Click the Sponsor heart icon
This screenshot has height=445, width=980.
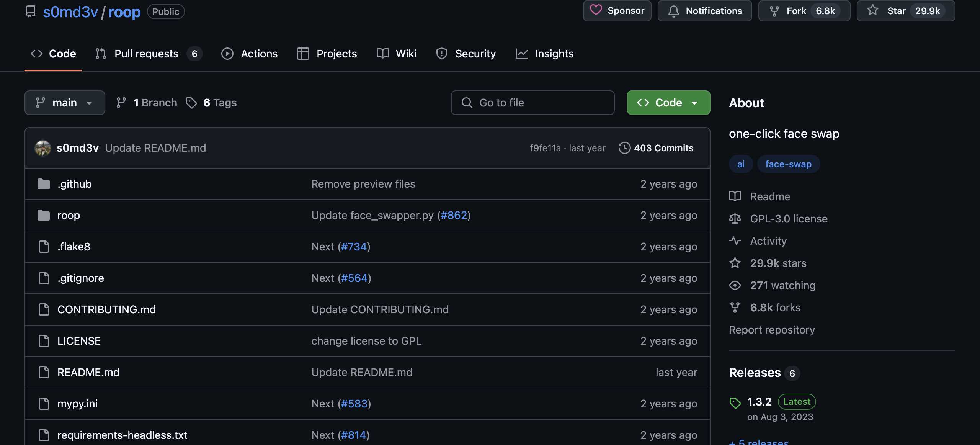coord(596,10)
